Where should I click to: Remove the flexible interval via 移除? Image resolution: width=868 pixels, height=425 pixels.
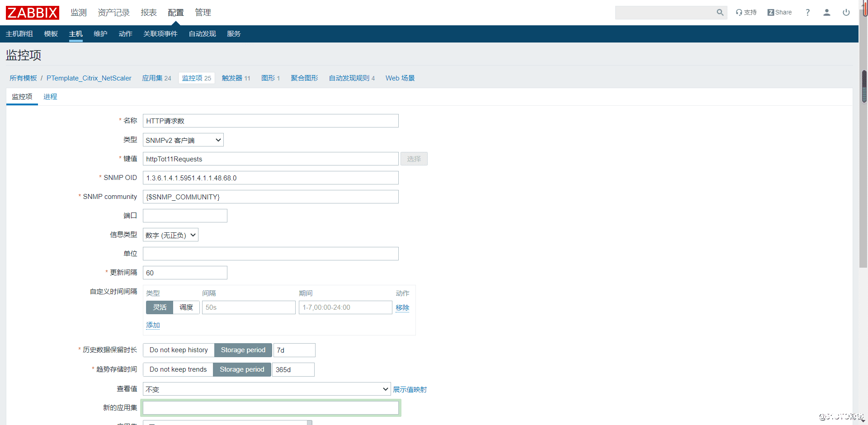pos(402,307)
